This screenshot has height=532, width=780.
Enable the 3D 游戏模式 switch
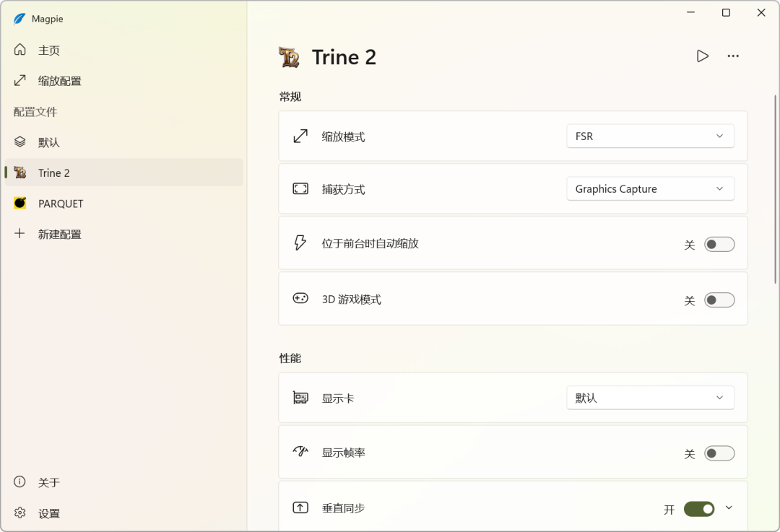point(719,300)
